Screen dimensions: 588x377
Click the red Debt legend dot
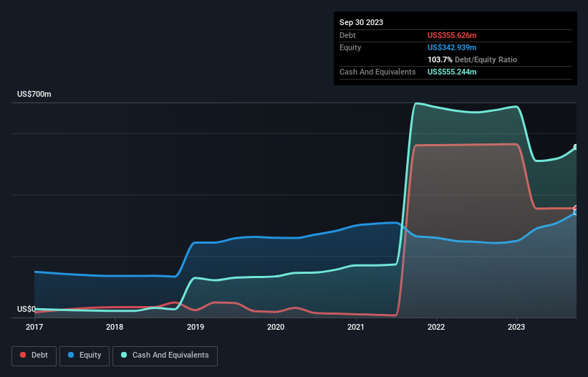coord(23,355)
